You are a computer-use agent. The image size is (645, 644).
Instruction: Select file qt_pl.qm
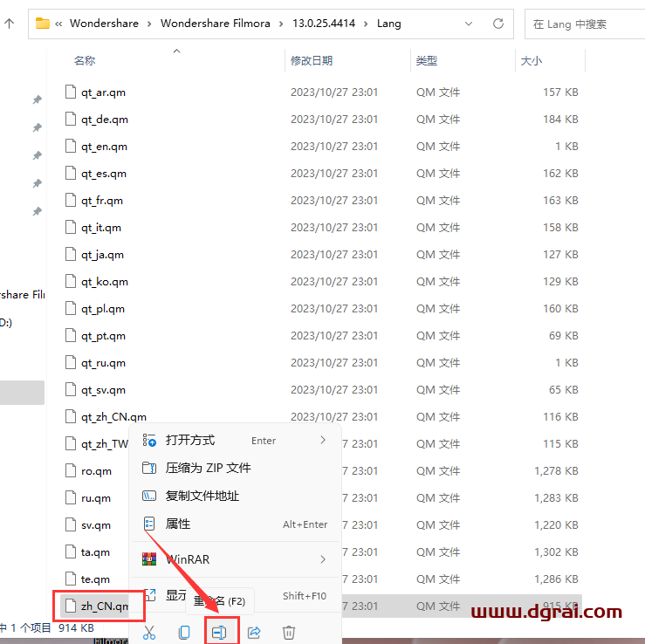(103, 309)
